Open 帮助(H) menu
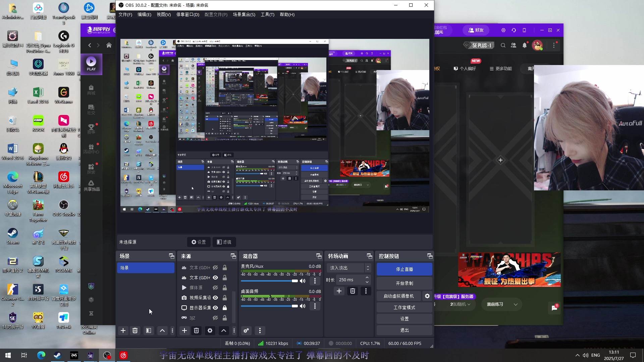Image resolution: width=644 pixels, height=362 pixels. tap(287, 14)
